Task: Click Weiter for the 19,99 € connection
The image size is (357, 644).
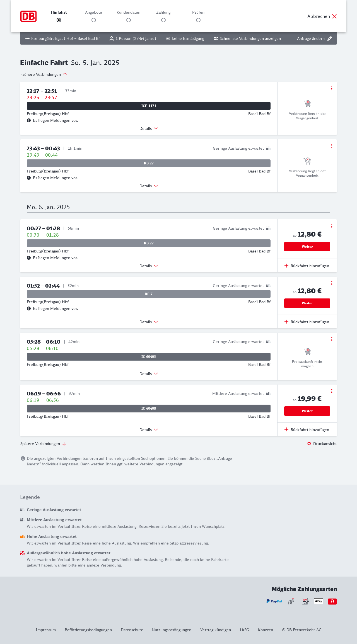Action: click(x=307, y=411)
